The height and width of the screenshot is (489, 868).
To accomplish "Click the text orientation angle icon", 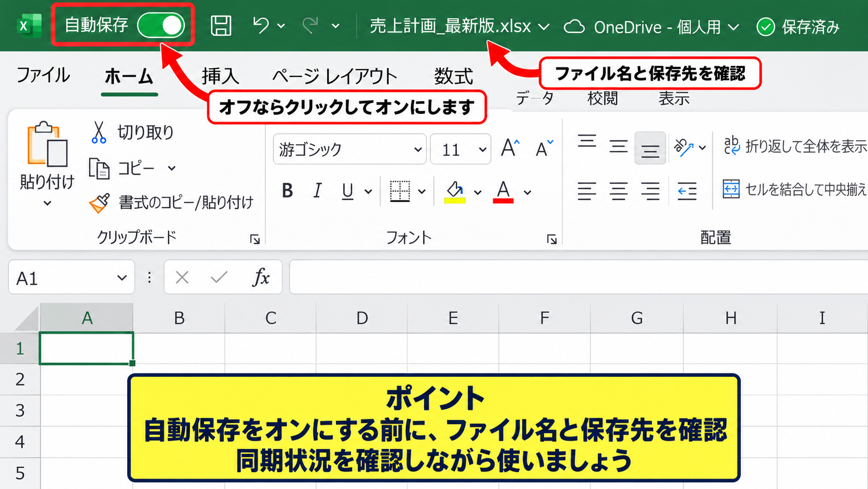I will (684, 148).
